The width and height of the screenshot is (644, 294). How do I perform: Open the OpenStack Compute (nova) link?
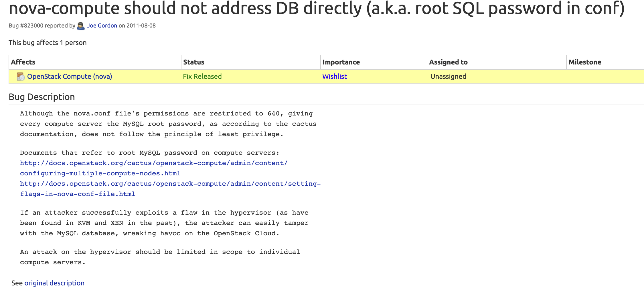(70, 77)
